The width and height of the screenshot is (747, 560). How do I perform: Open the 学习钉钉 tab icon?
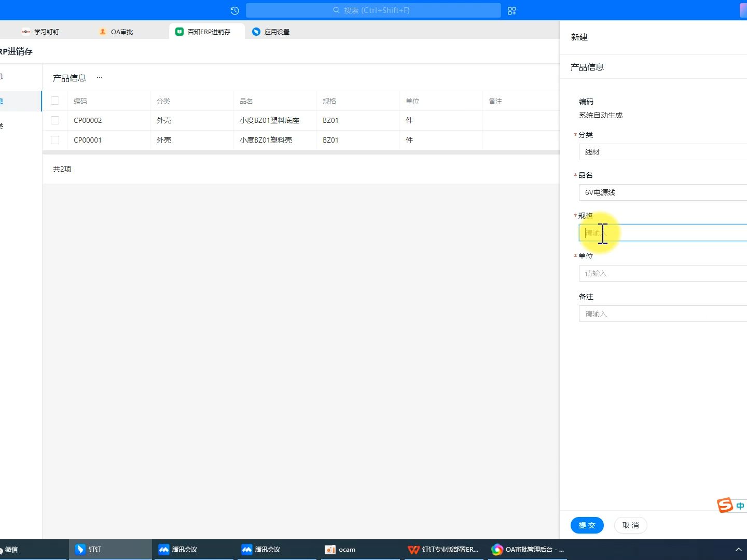click(26, 32)
